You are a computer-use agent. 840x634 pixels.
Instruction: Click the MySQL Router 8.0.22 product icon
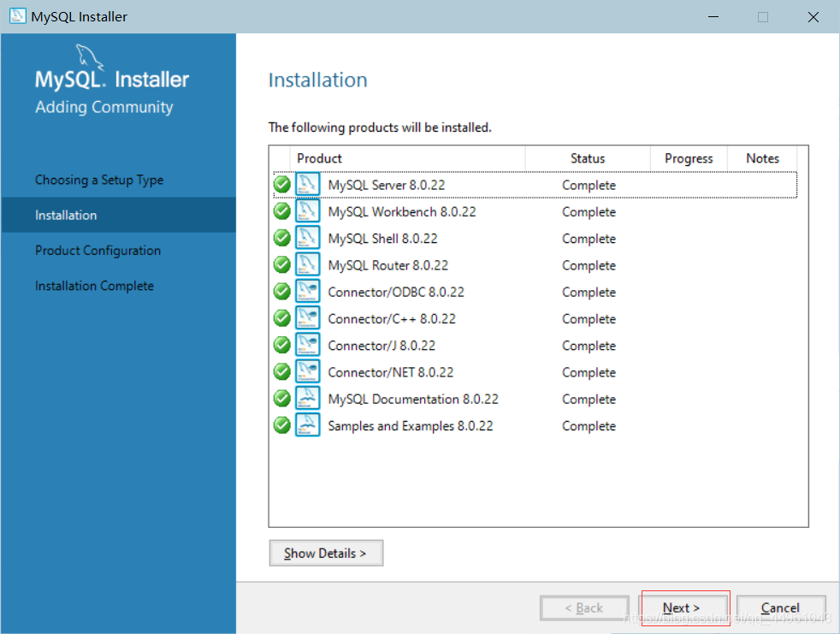coord(307,264)
